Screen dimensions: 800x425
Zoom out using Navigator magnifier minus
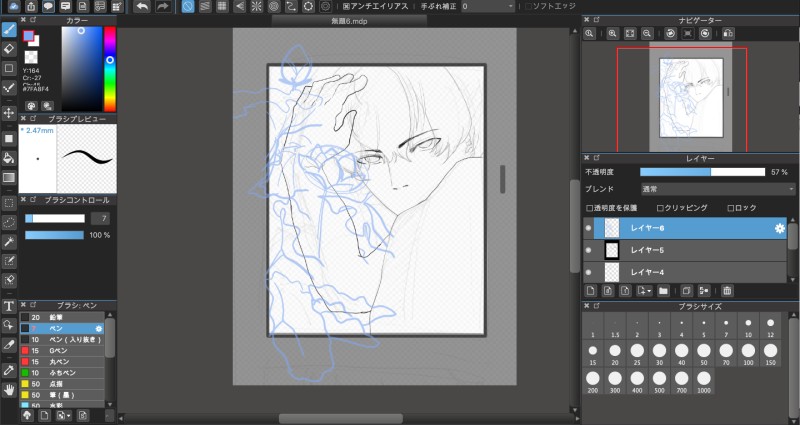click(x=647, y=33)
